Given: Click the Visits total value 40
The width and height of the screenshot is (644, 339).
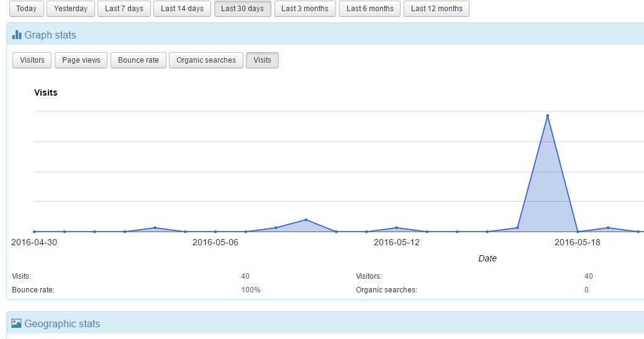Looking at the screenshot, I should click(x=245, y=276).
